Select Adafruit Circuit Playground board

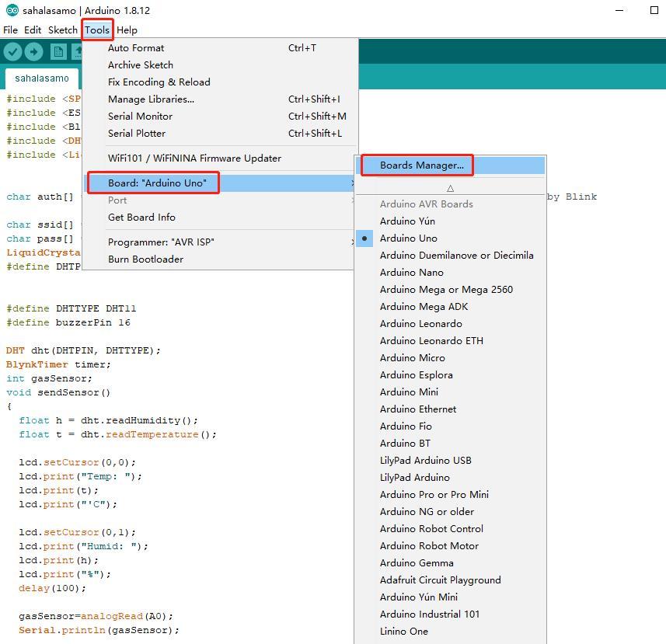click(x=450, y=580)
